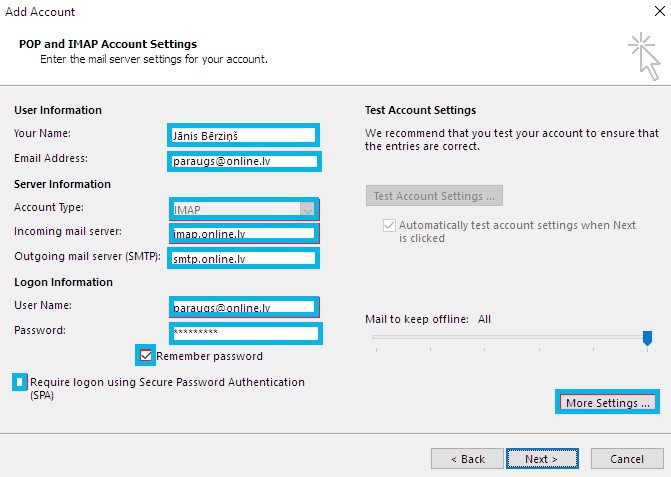Close the Add Account dialog

pyautogui.click(x=659, y=11)
